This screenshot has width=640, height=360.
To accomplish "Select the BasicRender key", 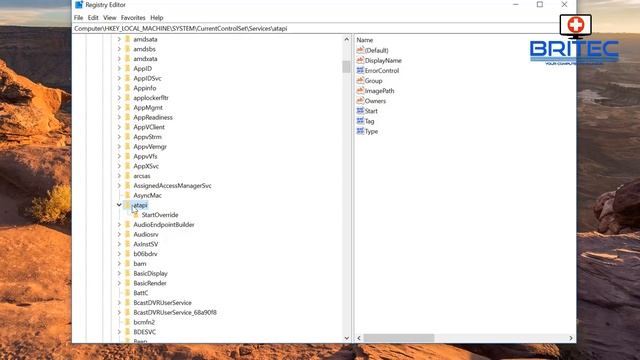I will (150, 283).
